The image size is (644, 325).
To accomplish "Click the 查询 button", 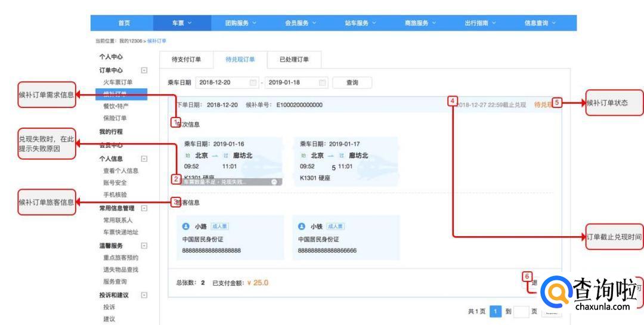I will tap(352, 82).
